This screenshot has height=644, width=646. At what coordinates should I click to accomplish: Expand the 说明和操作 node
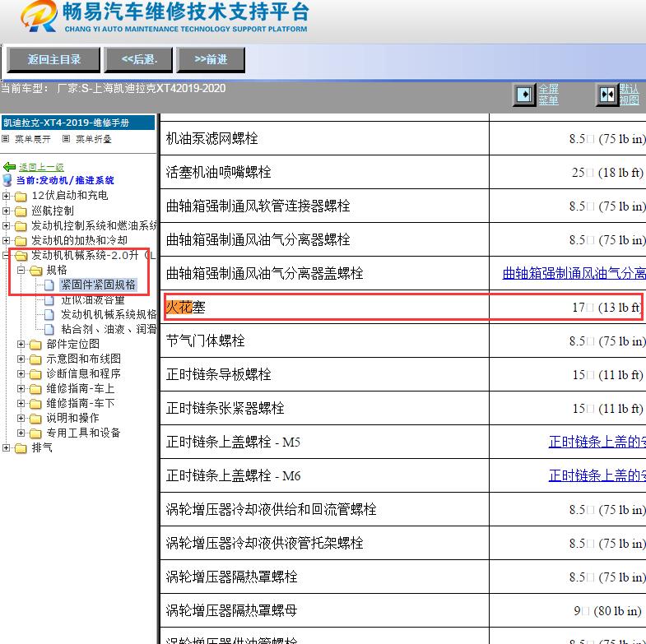click(x=21, y=419)
